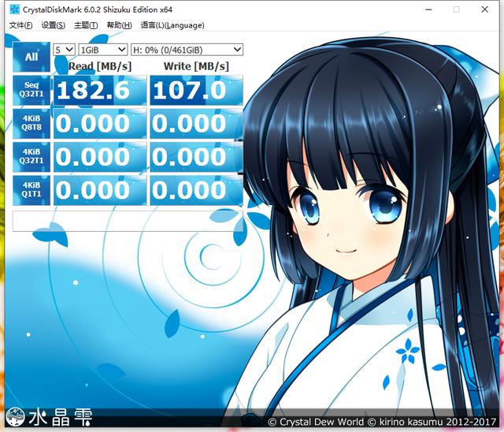Open the 语言(L)(Language) menu
Image resolution: width=504 pixels, height=432 pixels.
click(x=172, y=25)
